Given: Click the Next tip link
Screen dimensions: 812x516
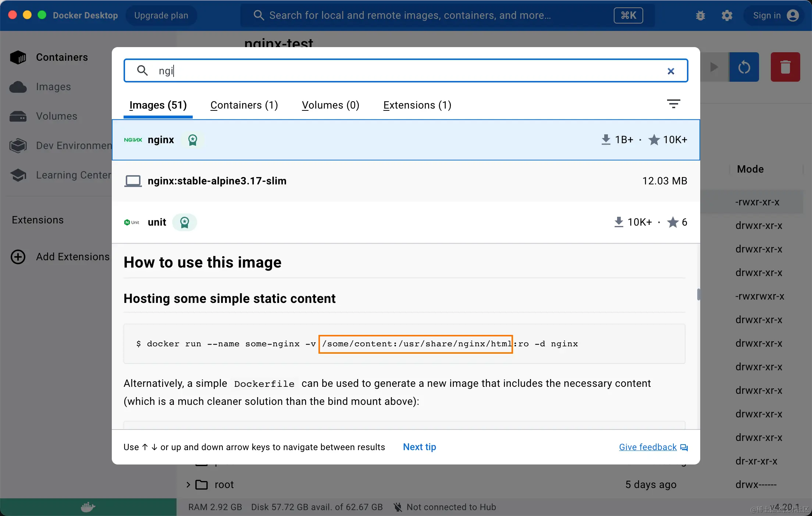Looking at the screenshot, I should [419, 447].
